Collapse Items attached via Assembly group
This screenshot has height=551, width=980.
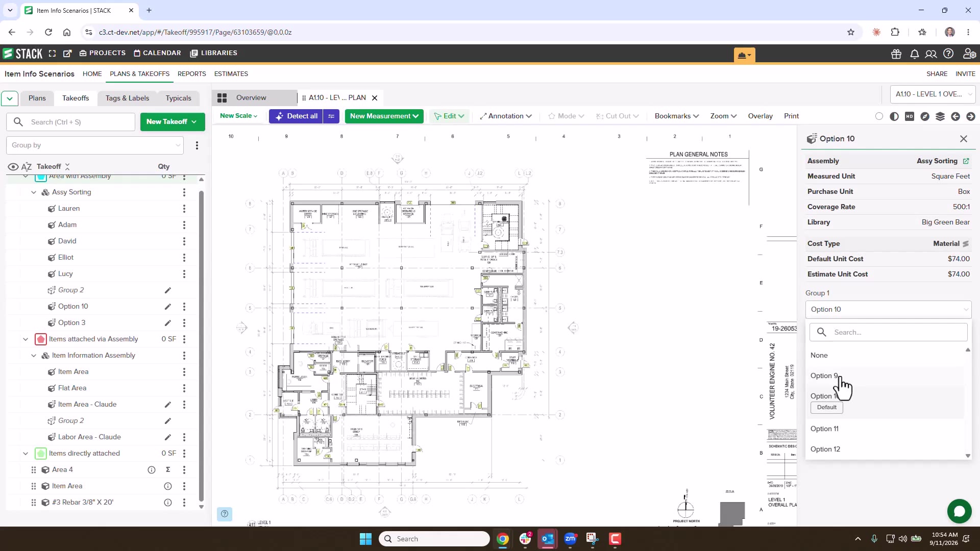point(26,339)
